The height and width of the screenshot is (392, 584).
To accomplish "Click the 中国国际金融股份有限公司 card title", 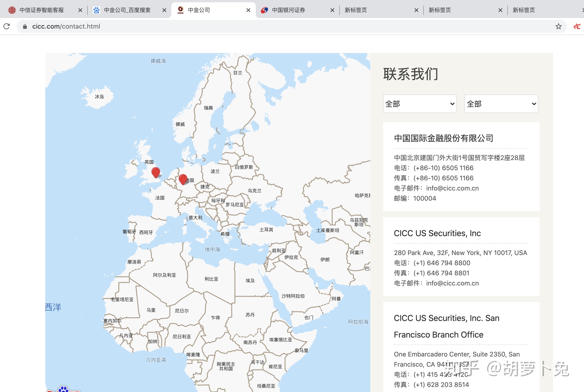I will pos(443,138).
